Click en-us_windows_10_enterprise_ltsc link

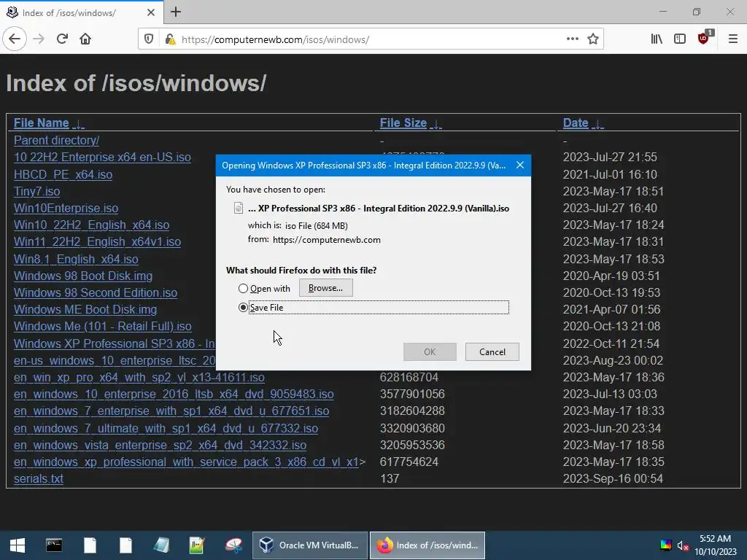(115, 360)
